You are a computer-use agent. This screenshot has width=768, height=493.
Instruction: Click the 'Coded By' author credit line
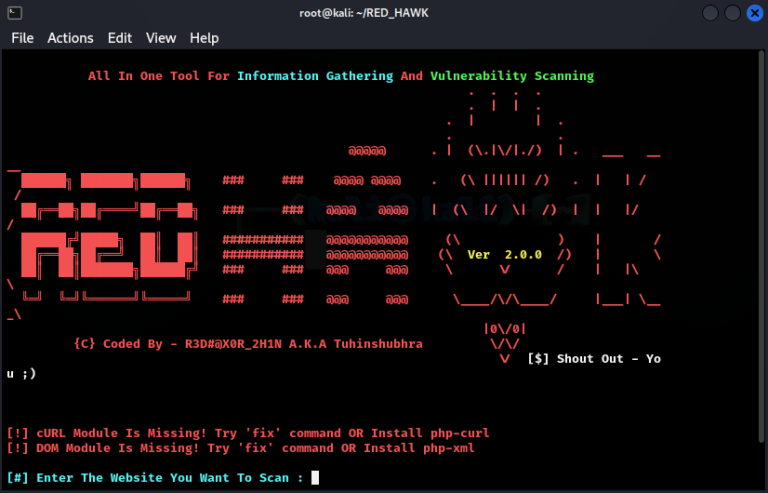pos(248,343)
